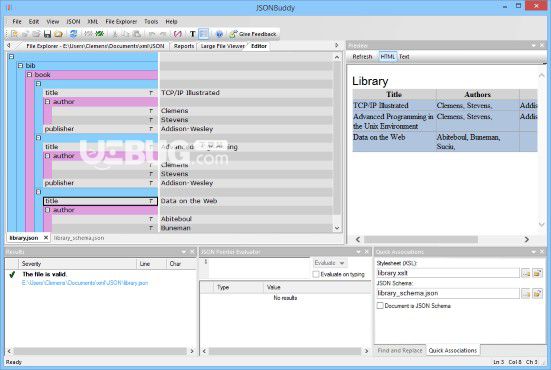Click the Value column header
Viewport: 551px width, 370px height.
(x=317, y=287)
